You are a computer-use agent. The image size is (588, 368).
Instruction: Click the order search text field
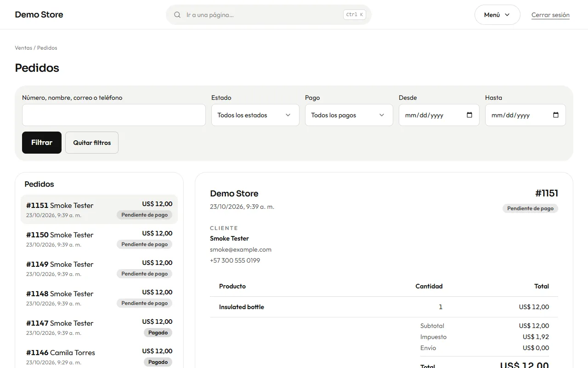[x=114, y=115]
